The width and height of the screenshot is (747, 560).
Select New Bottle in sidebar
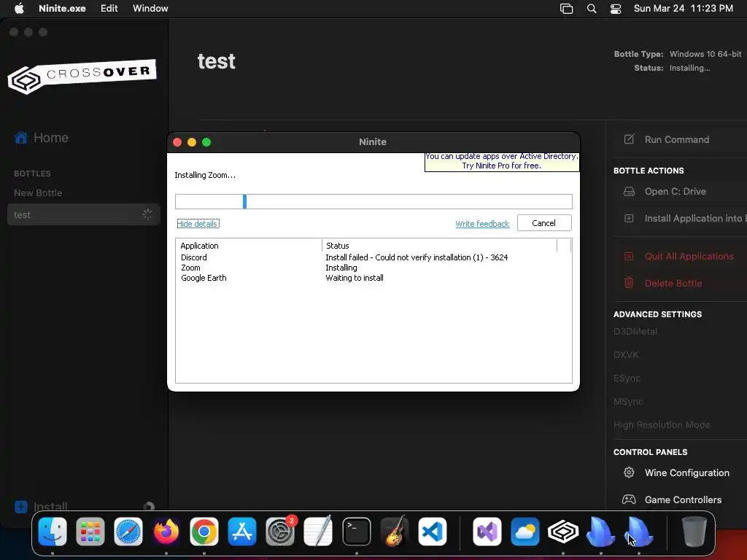click(x=38, y=192)
